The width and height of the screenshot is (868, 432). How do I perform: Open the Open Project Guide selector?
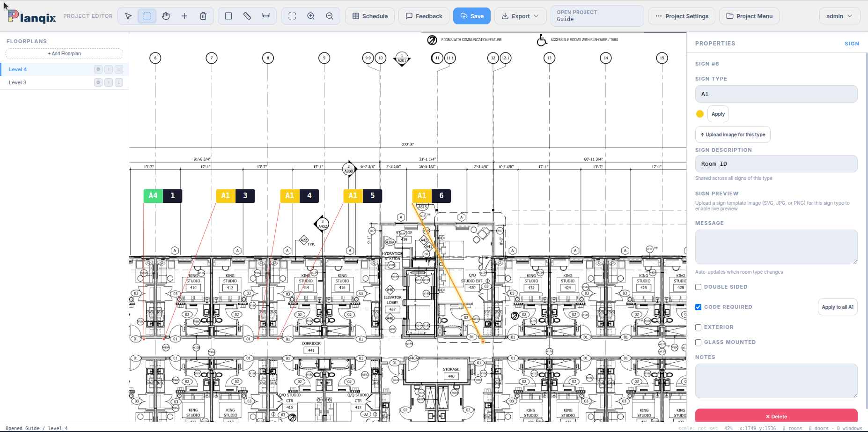597,16
